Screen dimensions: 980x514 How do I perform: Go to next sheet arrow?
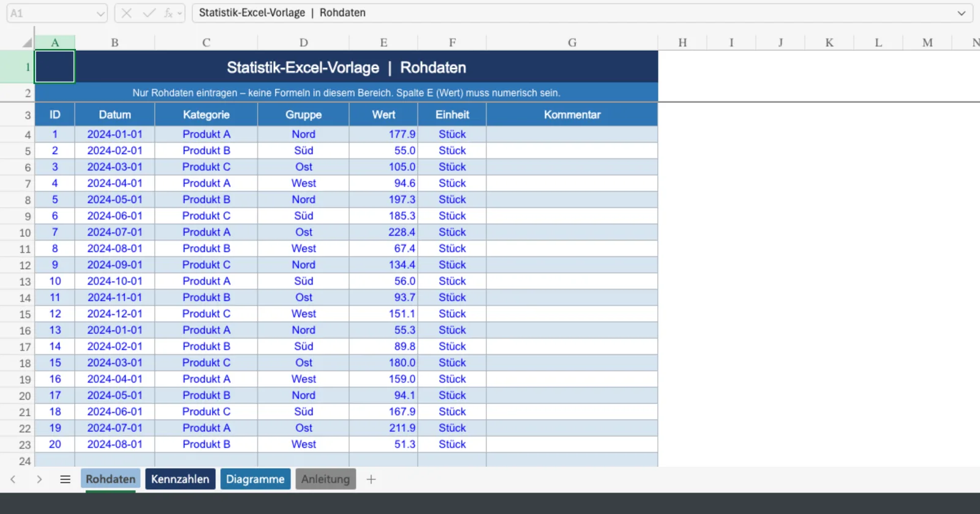tap(39, 479)
